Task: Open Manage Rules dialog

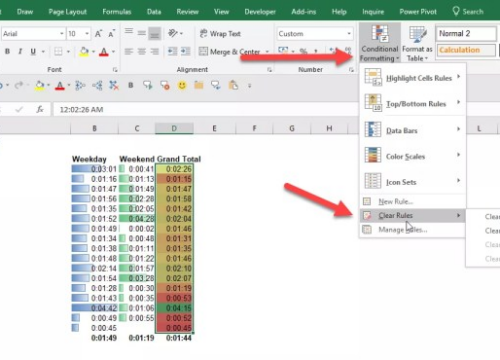Action: 413,230
